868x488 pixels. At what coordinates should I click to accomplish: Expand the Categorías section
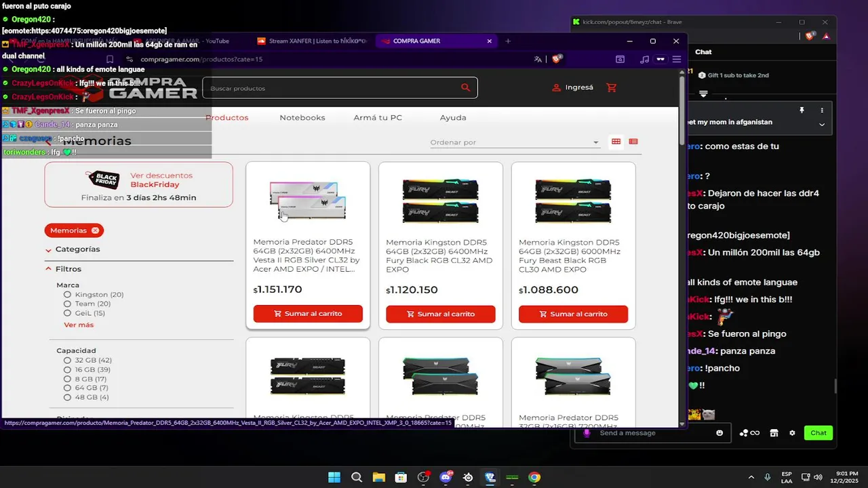pyautogui.click(x=74, y=249)
